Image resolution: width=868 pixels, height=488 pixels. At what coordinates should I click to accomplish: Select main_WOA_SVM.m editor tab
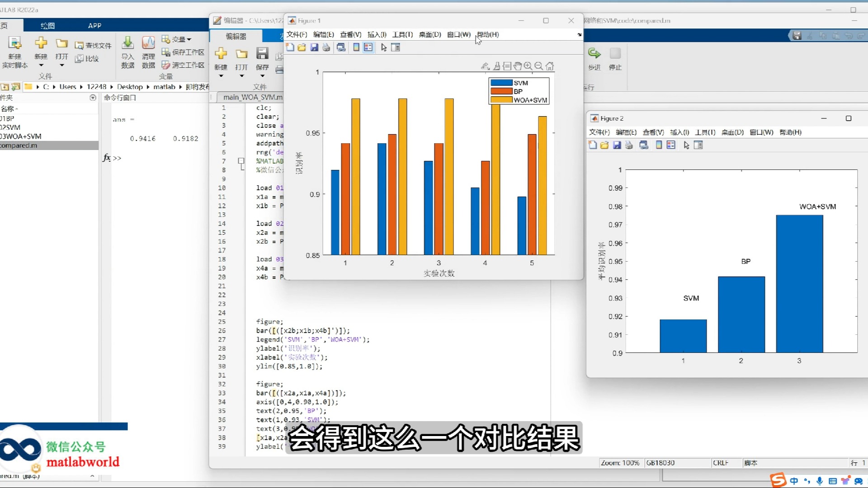point(252,97)
